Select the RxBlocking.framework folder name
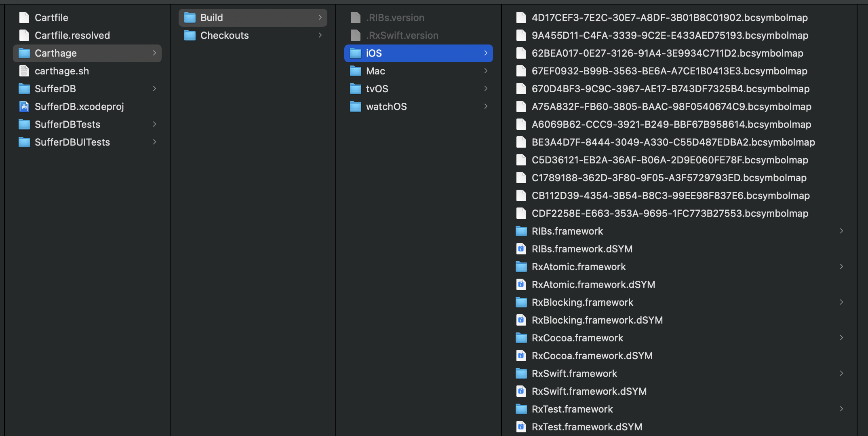 tap(582, 303)
